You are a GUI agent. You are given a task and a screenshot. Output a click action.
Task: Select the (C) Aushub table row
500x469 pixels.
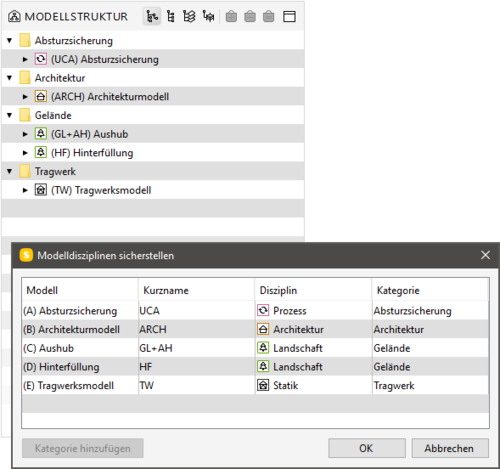(x=255, y=348)
